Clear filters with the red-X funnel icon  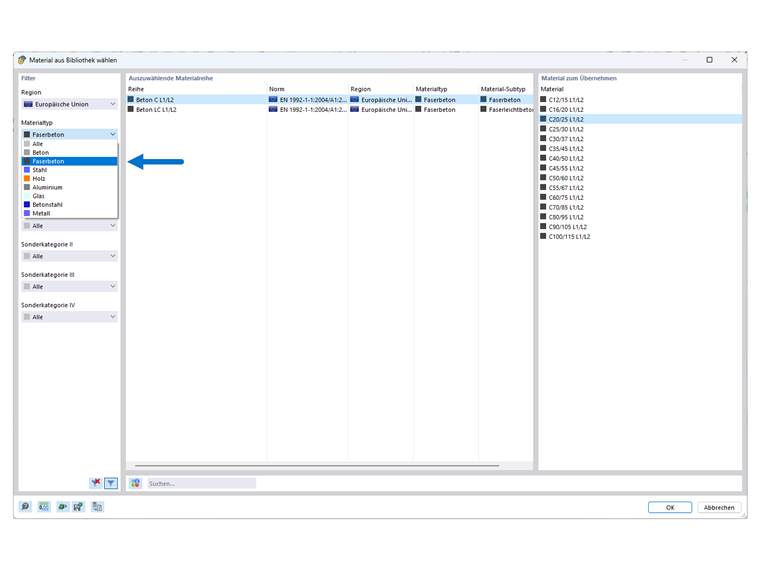(95, 483)
